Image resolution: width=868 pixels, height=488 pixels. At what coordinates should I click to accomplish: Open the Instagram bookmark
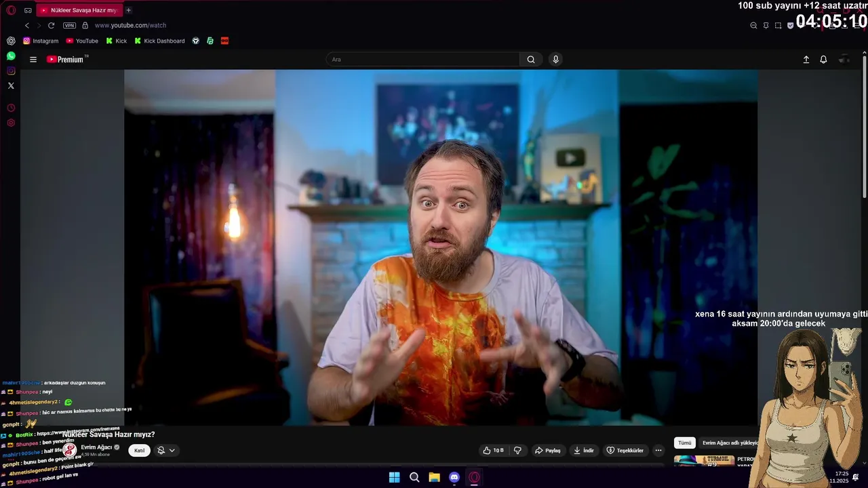click(41, 41)
